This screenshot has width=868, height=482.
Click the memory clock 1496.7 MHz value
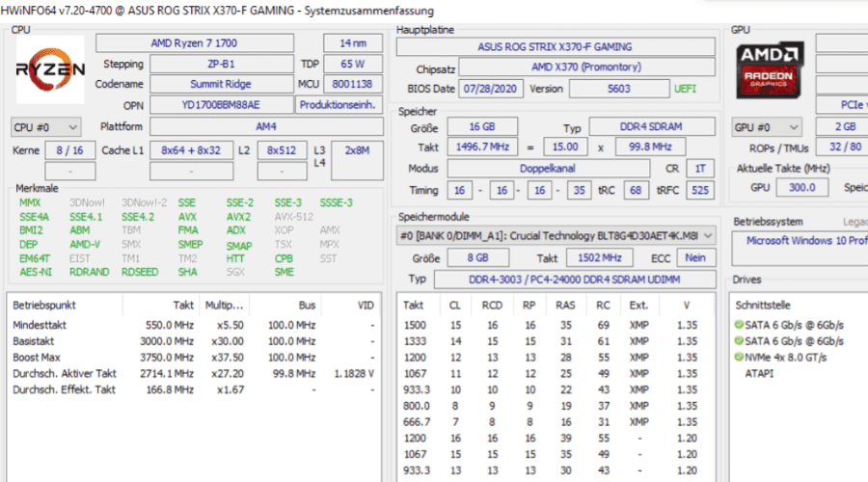pos(482,147)
